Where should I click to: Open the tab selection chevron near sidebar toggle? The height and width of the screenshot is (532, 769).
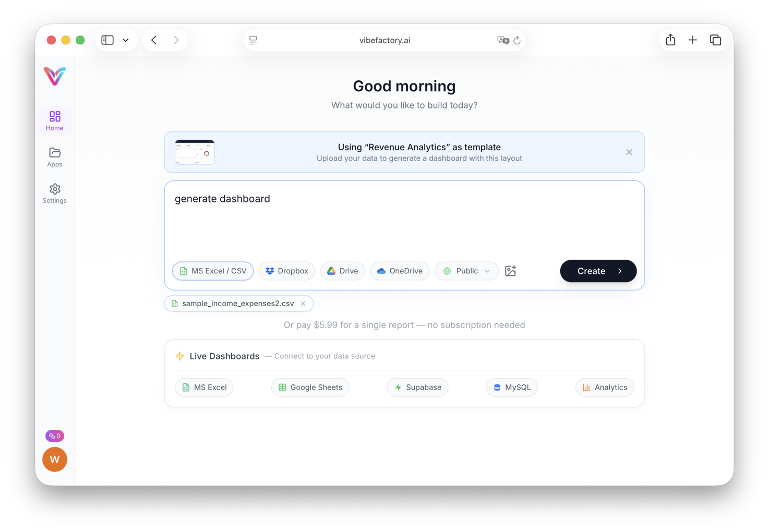tap(125, 40)
